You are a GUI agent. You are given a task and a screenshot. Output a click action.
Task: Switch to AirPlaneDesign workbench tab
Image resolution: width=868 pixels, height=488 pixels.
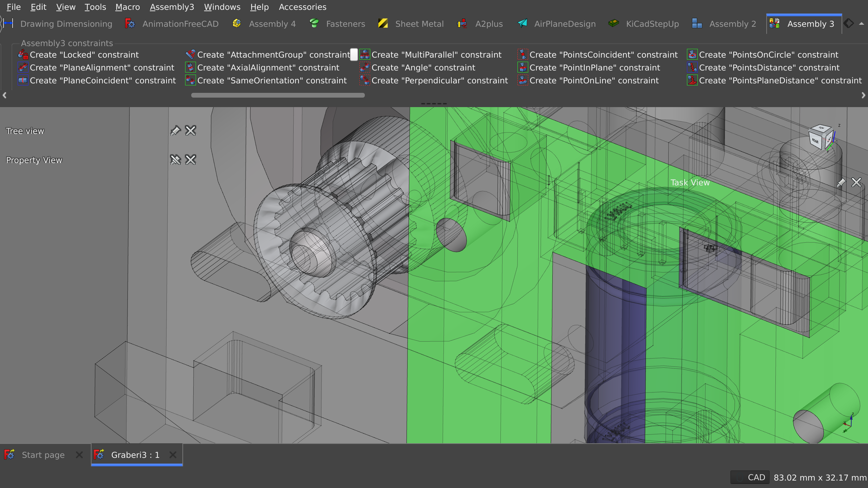click(556, 24)
